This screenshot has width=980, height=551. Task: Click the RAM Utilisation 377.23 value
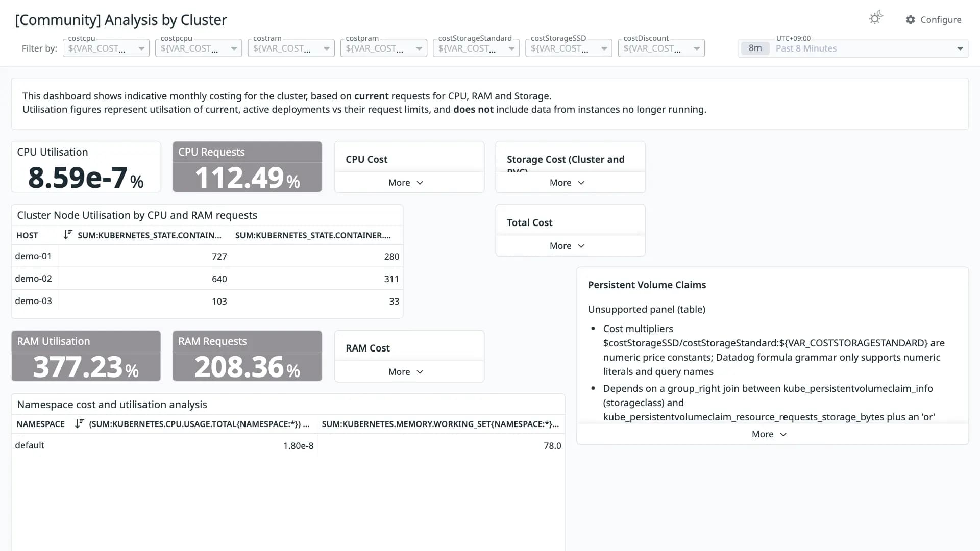click(x=86, y=367)
